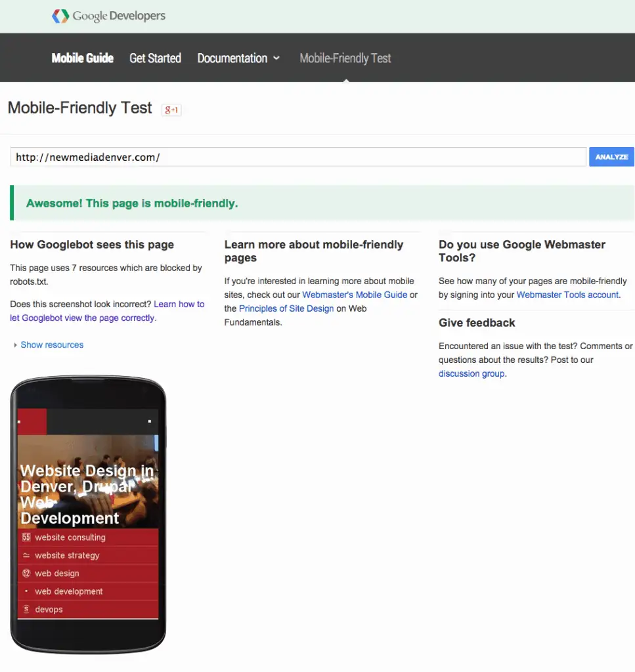This screenshot has width=635, height=672.
Task: Open the discussion group link
Action: (x=471, y=373)
